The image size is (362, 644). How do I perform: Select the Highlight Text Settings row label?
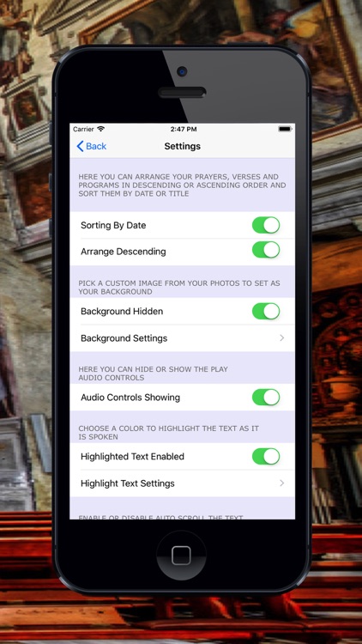click(x=128, y=483)
